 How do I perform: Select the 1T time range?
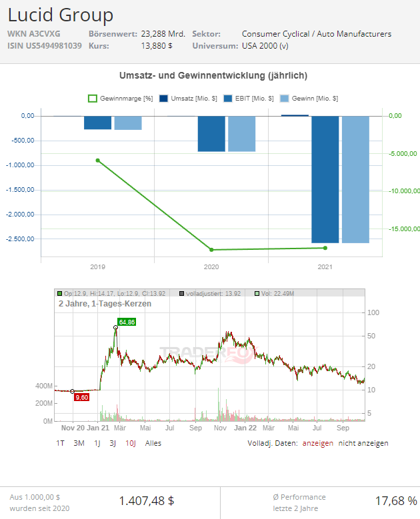(60, 443)
